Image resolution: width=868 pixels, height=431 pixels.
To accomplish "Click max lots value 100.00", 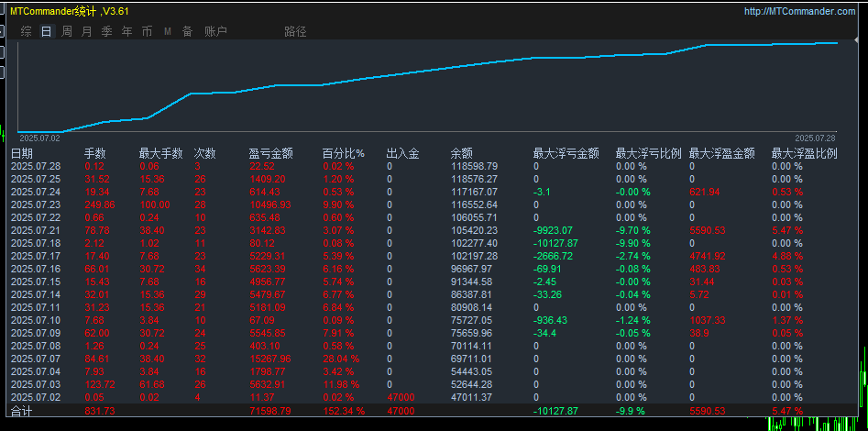I will click(155, 204).
